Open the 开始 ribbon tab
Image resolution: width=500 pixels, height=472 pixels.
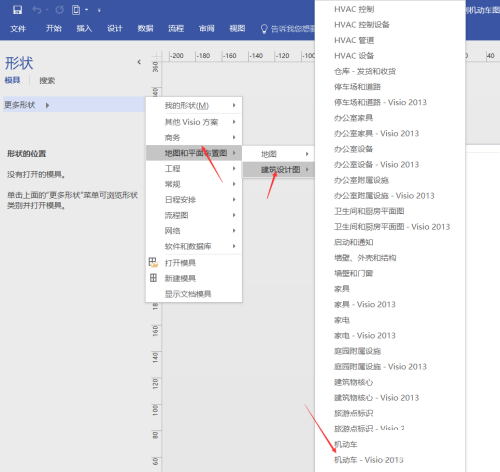pyautogui.click(x=54, y=29)
